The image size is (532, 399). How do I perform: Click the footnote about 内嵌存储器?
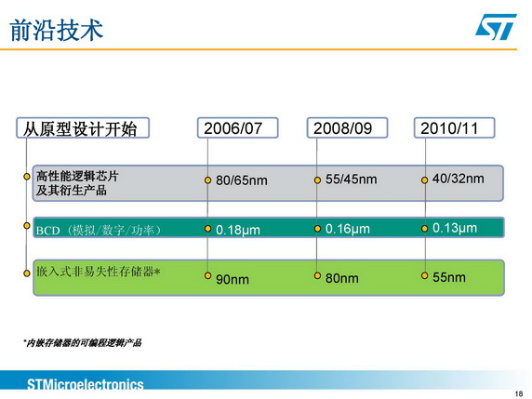[83, 342]
